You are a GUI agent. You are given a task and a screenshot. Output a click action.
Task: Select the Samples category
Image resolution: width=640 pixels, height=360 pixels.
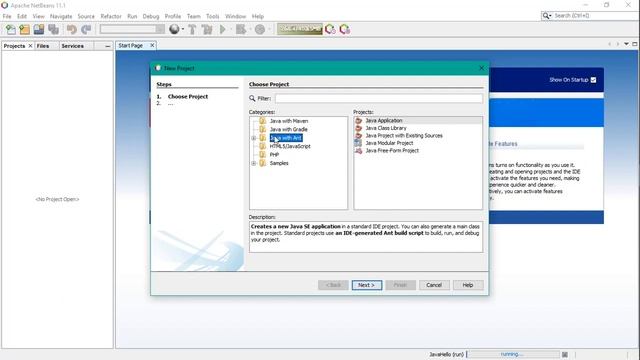(279, 163)
